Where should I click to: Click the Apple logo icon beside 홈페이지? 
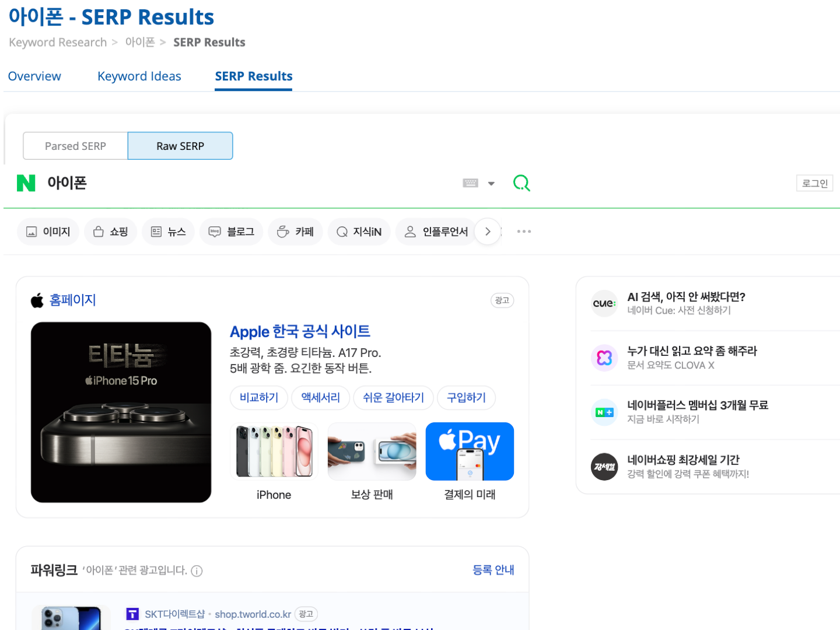37,300
